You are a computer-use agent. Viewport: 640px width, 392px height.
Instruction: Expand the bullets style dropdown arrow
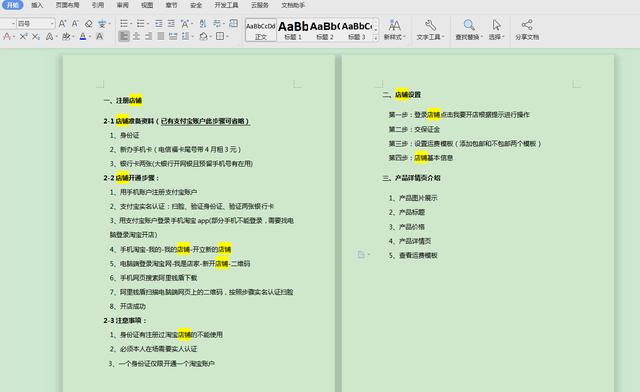131,24
